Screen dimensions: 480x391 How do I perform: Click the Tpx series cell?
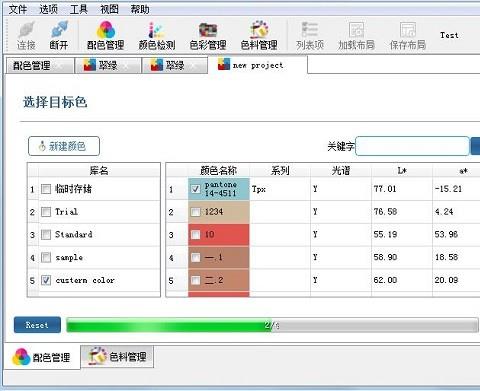(x=280, y=189)
